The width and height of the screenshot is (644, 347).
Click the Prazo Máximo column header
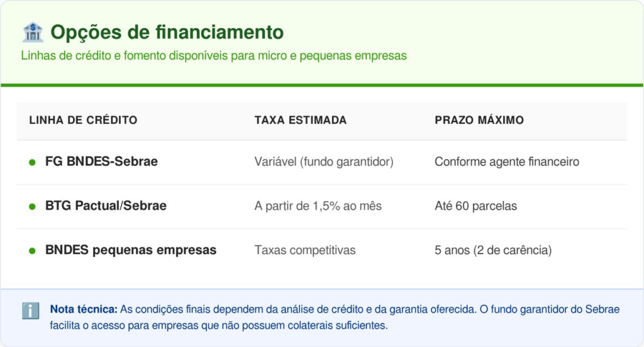click(479, 120)
